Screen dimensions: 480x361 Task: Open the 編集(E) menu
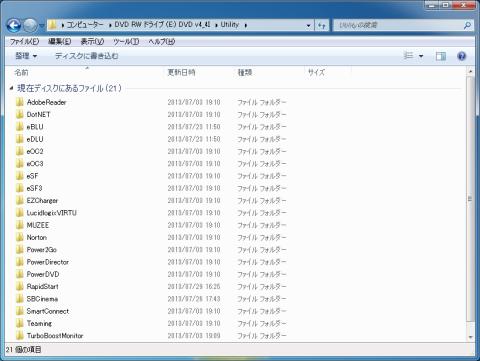coord(60,42)
